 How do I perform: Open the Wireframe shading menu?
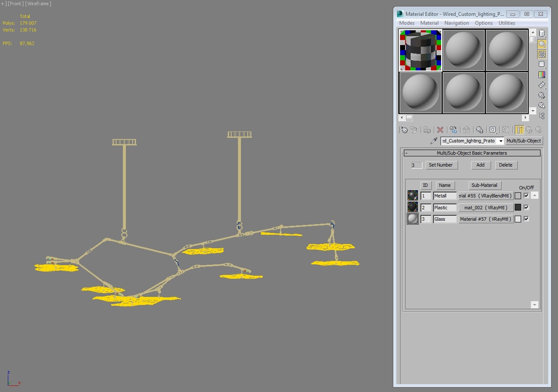(38, 4)
